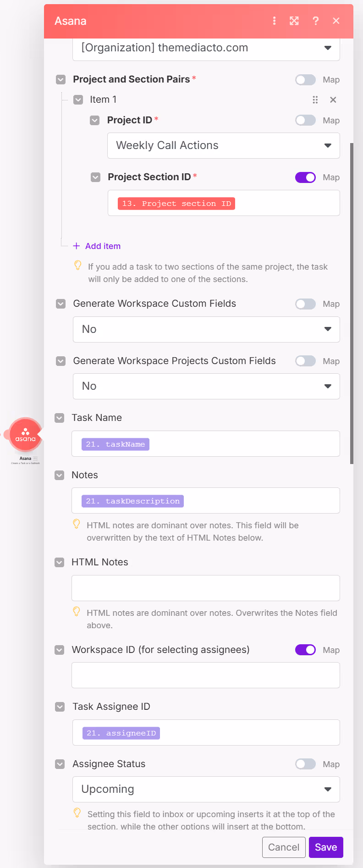This screenshot has height=868, width=363.
Task: Expand the module settings to fullscreen
Action: tap(294, 21)
